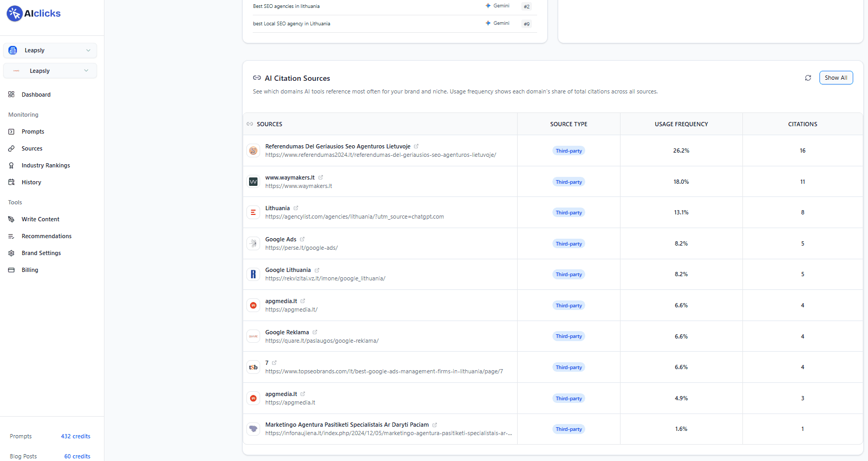Viewport: 868px width, 461px height.
Task: Click the waymakers favicon
Action: 253,182
